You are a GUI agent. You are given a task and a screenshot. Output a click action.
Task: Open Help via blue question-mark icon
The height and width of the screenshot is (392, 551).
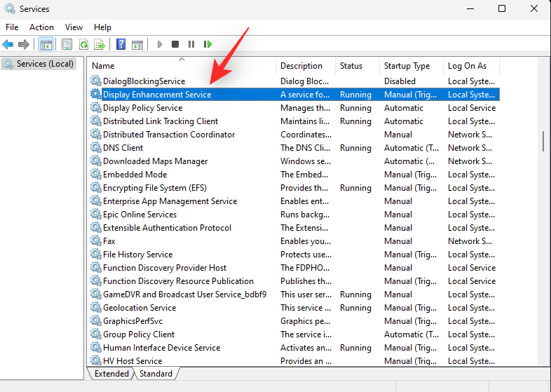[x=121, y=44]
